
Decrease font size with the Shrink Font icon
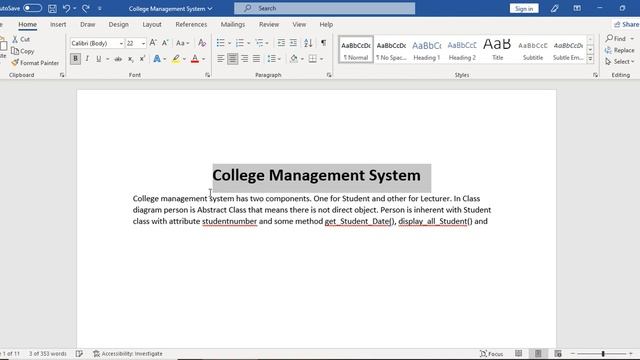tap(165, 43)
